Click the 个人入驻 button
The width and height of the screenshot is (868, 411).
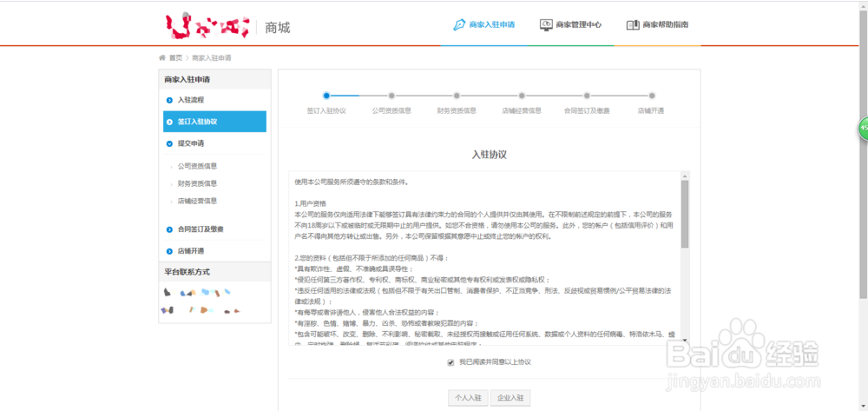(468, 398)
